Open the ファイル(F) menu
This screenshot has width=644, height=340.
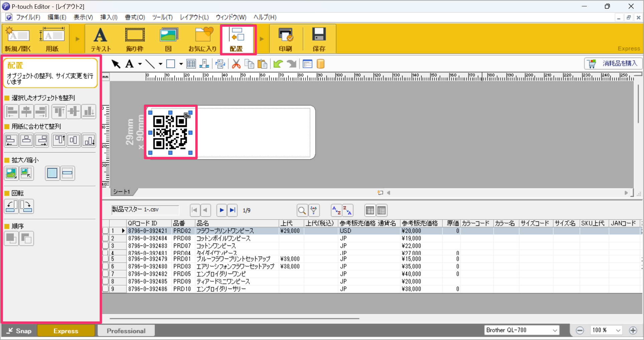click(28, 17)
